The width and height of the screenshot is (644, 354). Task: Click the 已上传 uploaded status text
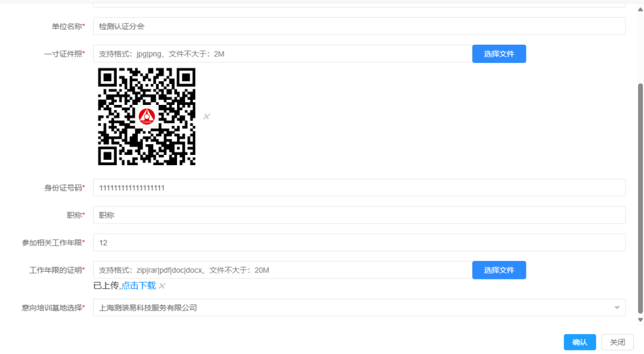(x=107, y=285)
